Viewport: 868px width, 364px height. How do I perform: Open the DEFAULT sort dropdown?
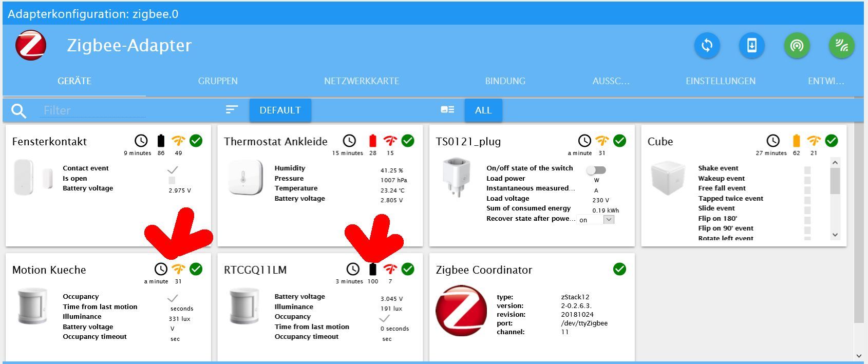(x=280, y=110)
